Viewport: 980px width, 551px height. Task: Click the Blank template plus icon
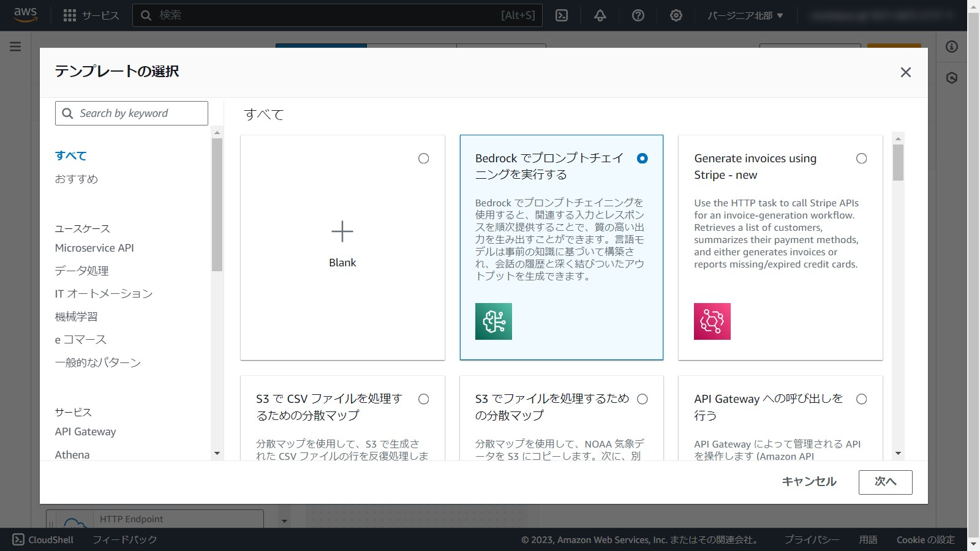pos(342,232)
